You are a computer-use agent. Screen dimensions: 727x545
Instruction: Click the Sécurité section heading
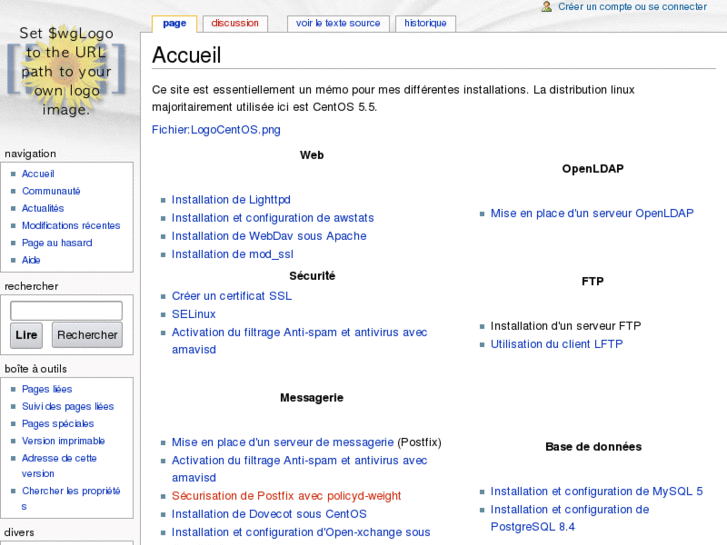click(x=312, y=276)
